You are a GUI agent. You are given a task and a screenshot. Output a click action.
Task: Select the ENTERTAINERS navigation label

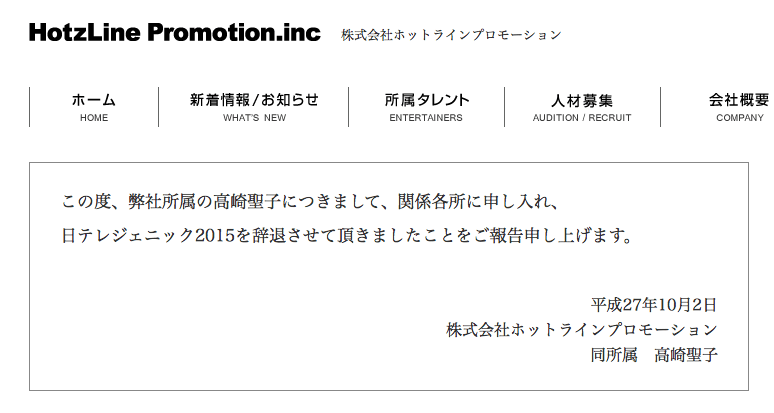click(x=426, y=118)
